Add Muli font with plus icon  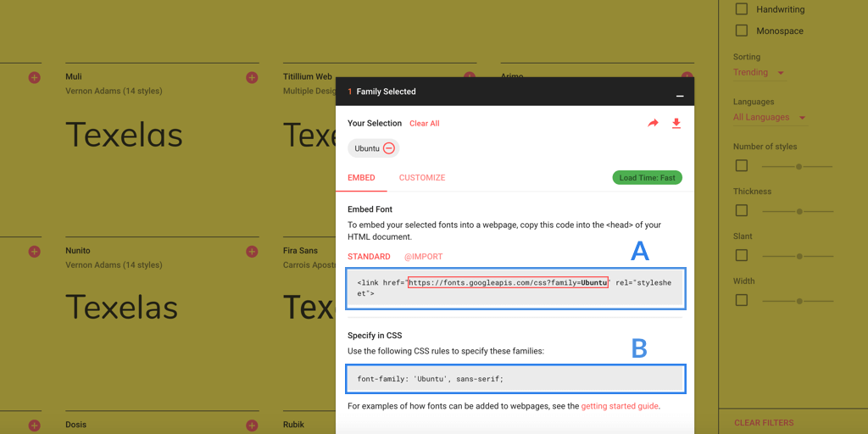pyautogui.click(x=252, y=78)
